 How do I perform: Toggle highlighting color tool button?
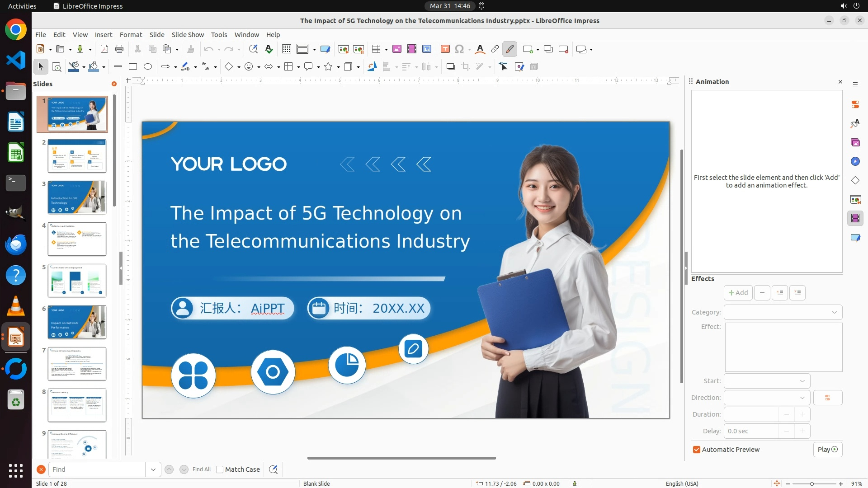[510, 49]
